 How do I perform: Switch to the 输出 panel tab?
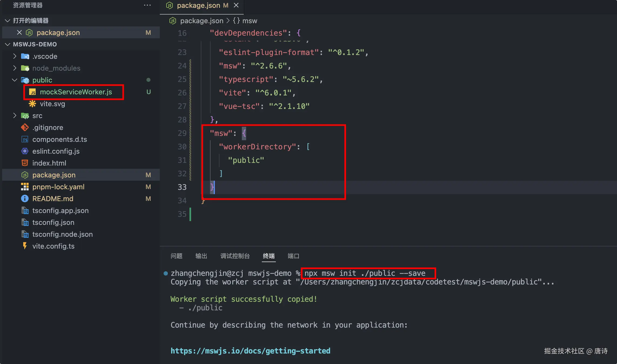[x=201, y=256]
